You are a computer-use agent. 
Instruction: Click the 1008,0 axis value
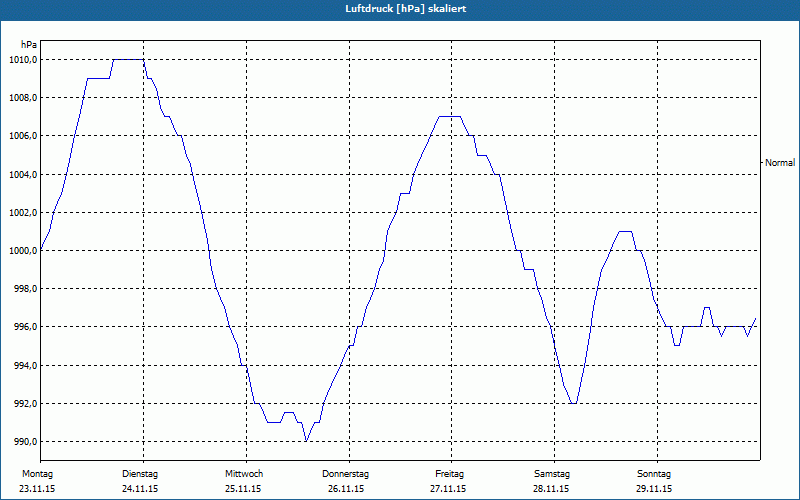pyautogui.click(x=23, y=97)
